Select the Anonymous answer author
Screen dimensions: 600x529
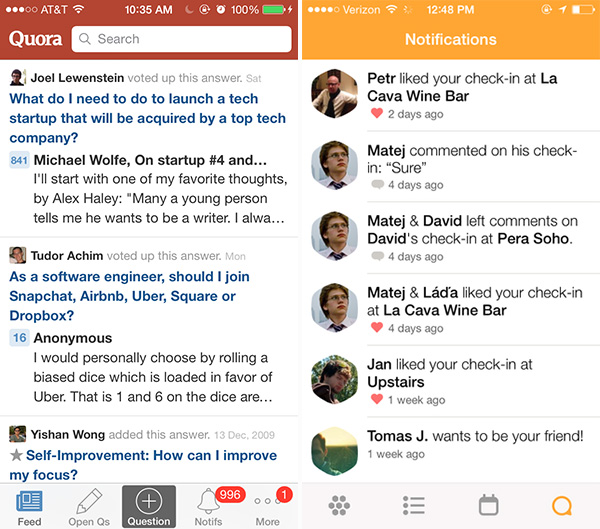(x=73, y=338)
